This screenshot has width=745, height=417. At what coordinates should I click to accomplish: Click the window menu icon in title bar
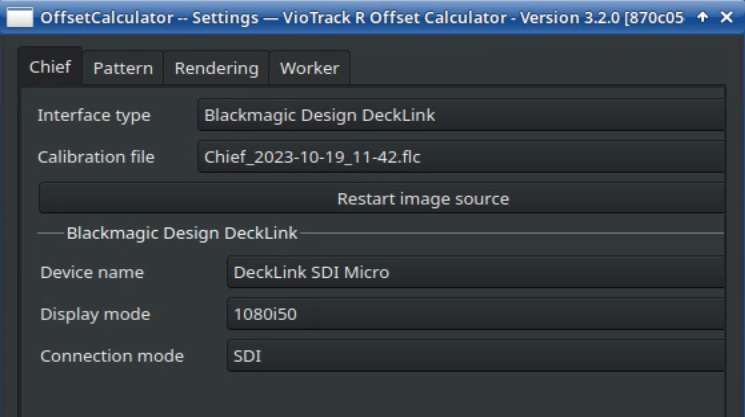click(19, 17)
